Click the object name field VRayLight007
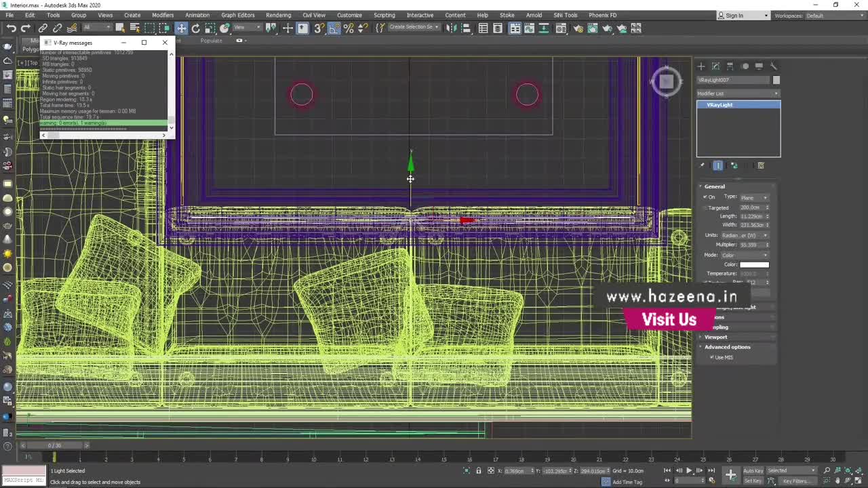 click(733, 80)
